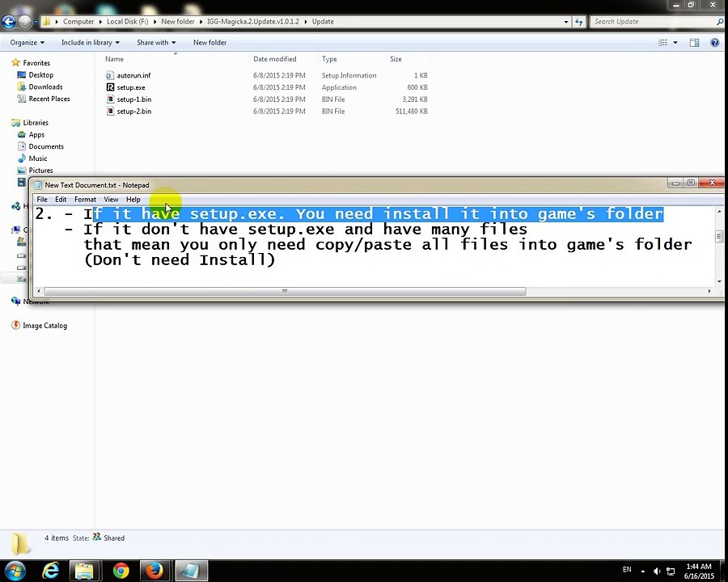Switch to Notepad taskbar icon
The width and height of the screenshot is (728, 582).
click(191, 571)
